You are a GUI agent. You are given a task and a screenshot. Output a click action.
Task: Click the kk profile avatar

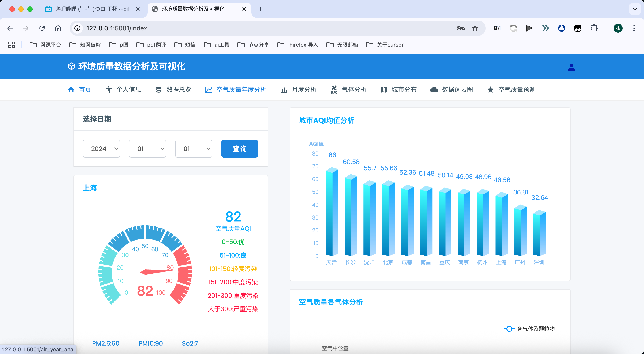coord(618,28)
